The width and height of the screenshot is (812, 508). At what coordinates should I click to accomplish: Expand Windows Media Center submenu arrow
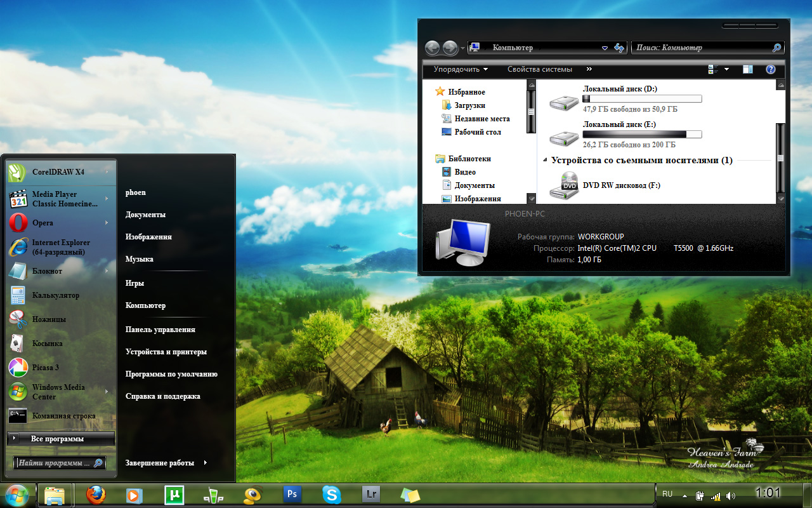click(107, 392)
